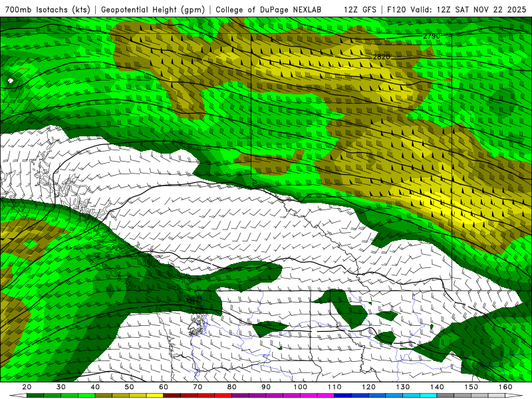Click the "700mb Isotachs (kts)" title text
The height and width of the screenshot is (399, 532).
coord(47,9)
